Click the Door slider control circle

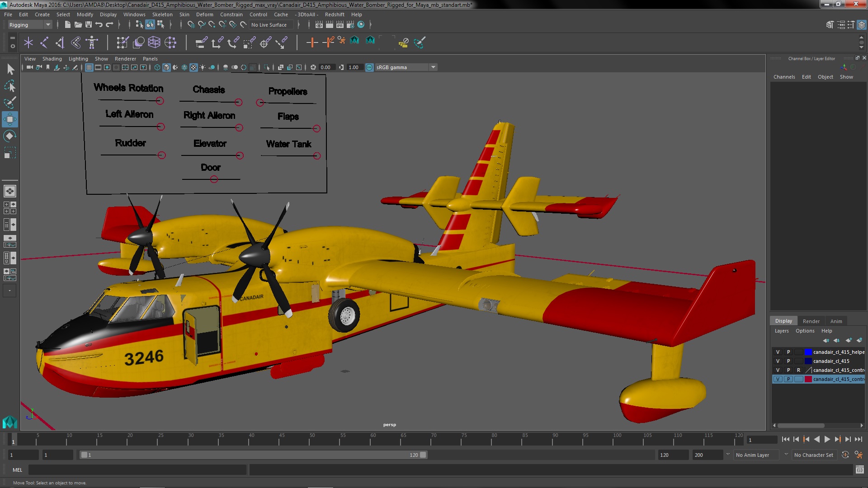point(214,179)
